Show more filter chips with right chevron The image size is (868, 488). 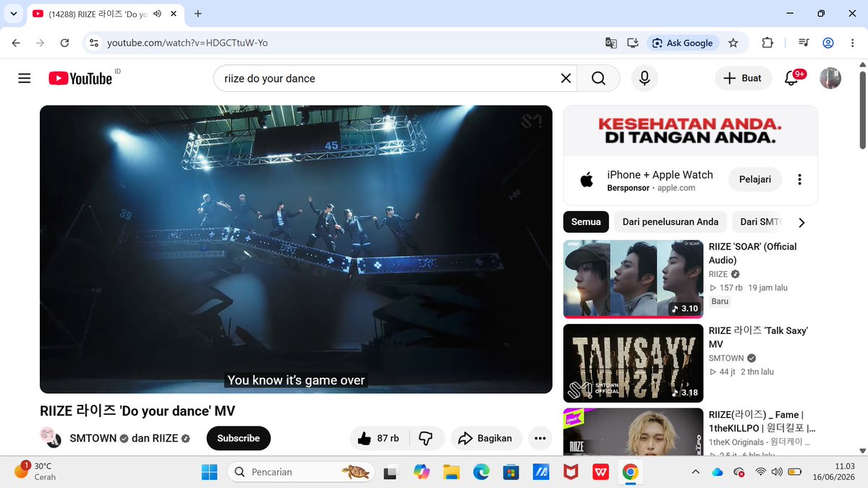pyautogui.click(x=801, y=222)
